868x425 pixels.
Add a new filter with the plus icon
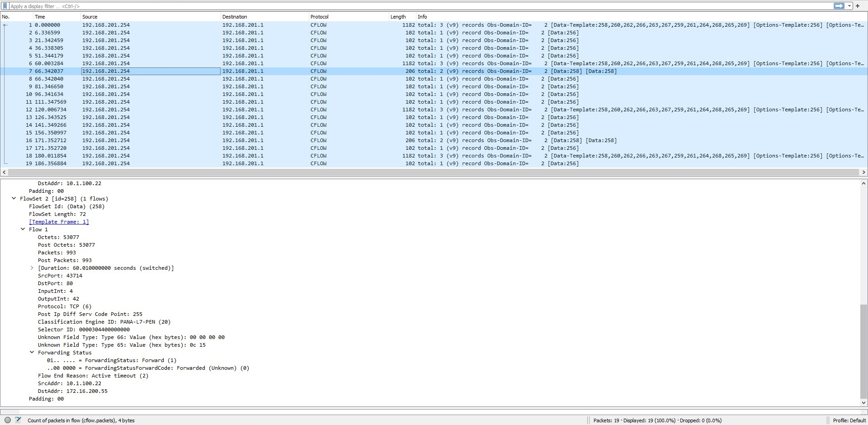858,6
